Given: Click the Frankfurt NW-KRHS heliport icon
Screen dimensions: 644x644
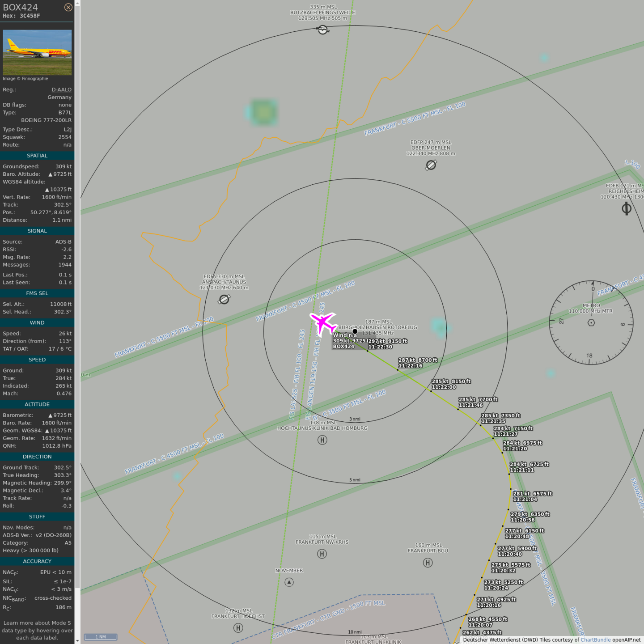Looking at the screenshot, I should (x=322, y=554).
